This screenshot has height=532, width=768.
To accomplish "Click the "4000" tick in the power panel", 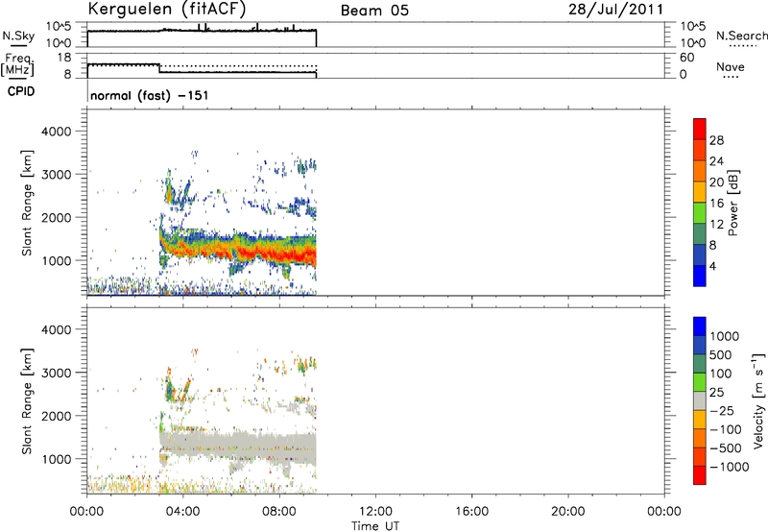I will pyautogui.click(x=56, y=132).
